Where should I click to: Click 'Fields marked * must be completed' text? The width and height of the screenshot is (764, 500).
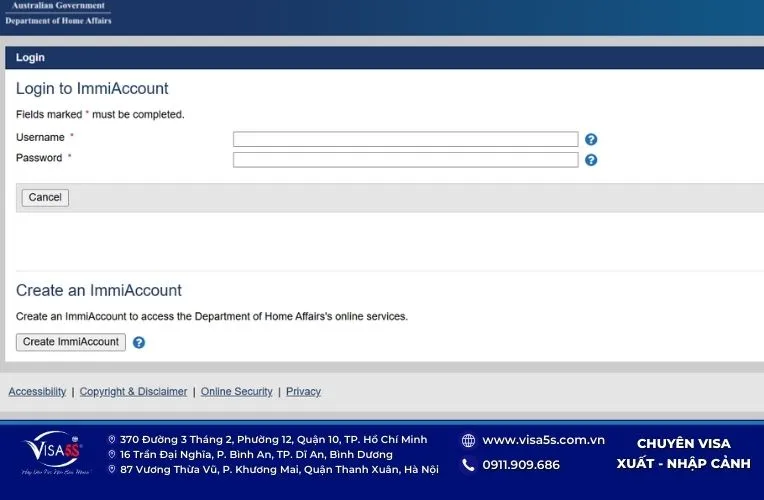(x=100, y=115)
